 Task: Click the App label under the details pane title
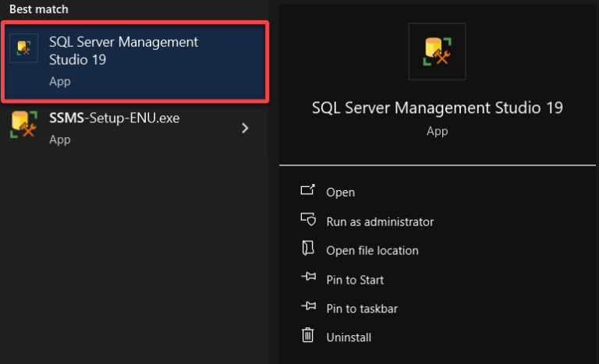(x=437, y=131)
